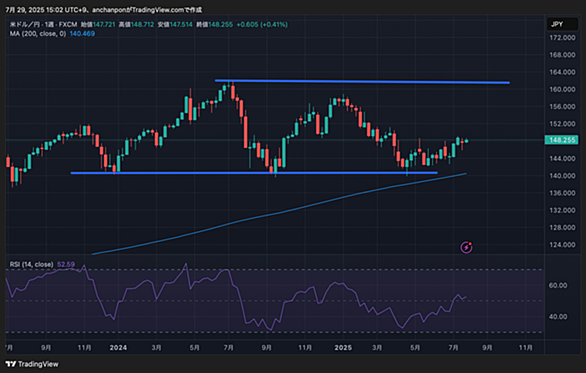This screenshot has height=373, width=586.
Task: Click the 164.000 price axis label
Action: pos(562,72)
